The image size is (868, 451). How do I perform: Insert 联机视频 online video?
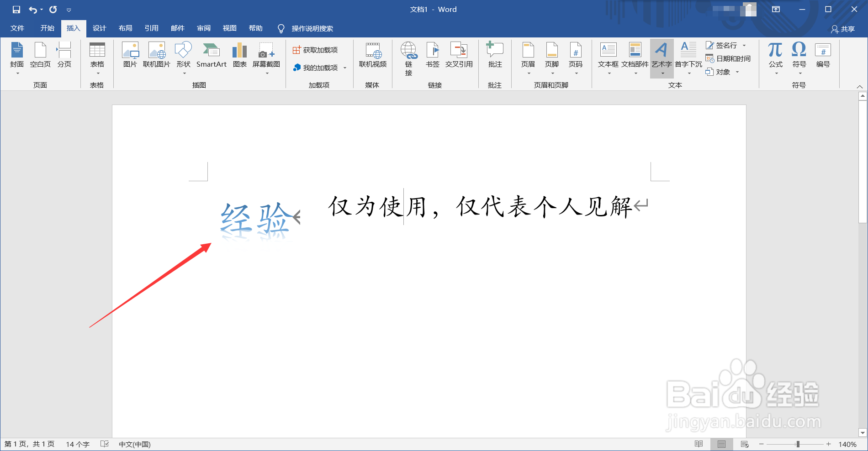373,55
